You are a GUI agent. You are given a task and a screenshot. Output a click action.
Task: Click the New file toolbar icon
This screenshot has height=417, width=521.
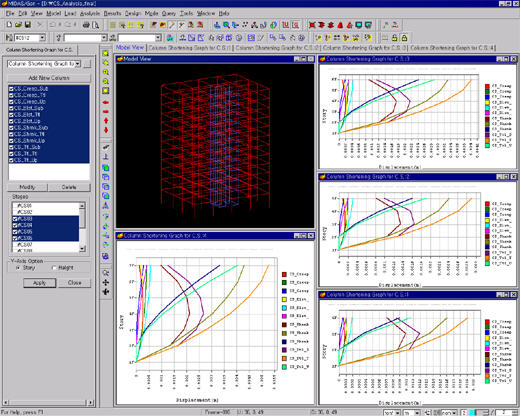[9, 25]
